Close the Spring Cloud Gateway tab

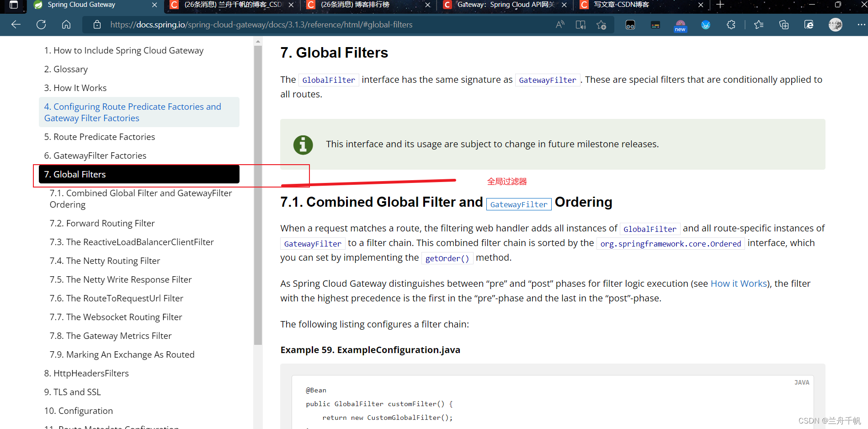click(x=154, y=5)
